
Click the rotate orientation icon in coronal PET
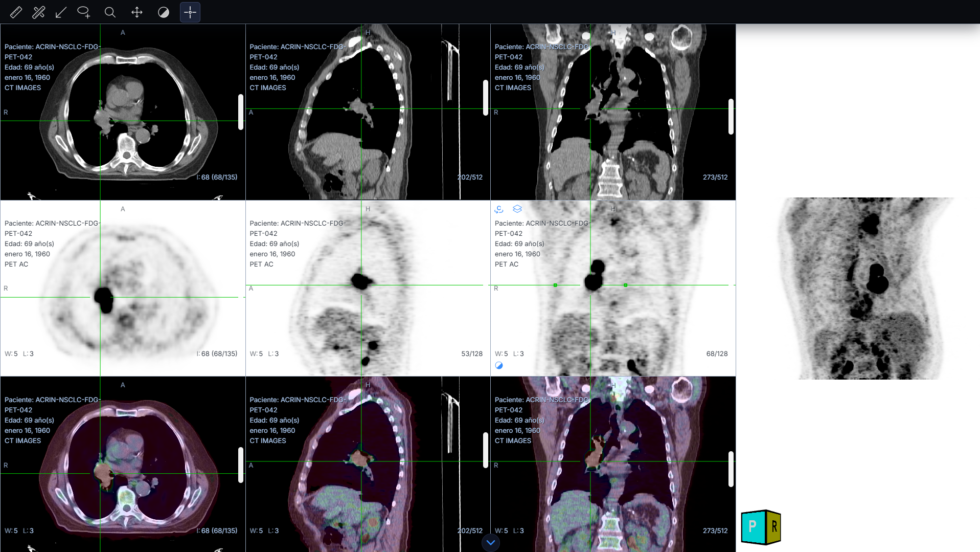click(499, 209)
